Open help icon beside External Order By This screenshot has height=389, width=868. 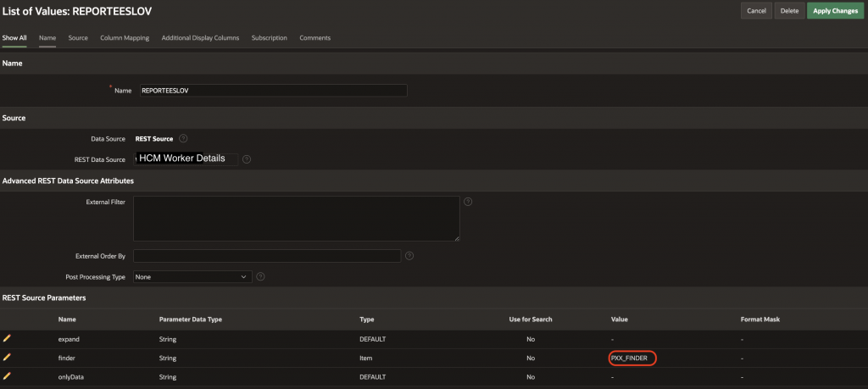409,255
